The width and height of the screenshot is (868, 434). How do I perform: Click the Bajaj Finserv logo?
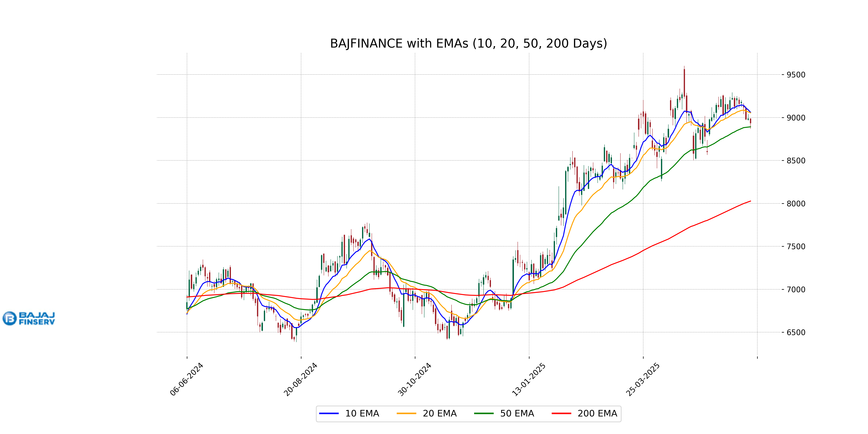29,318
